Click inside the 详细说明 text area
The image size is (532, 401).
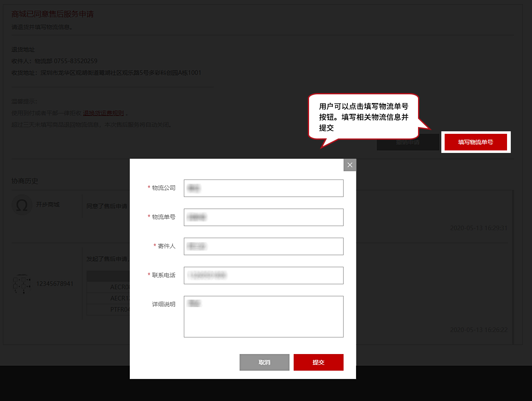pyautogui.click(x=263, y=317)
